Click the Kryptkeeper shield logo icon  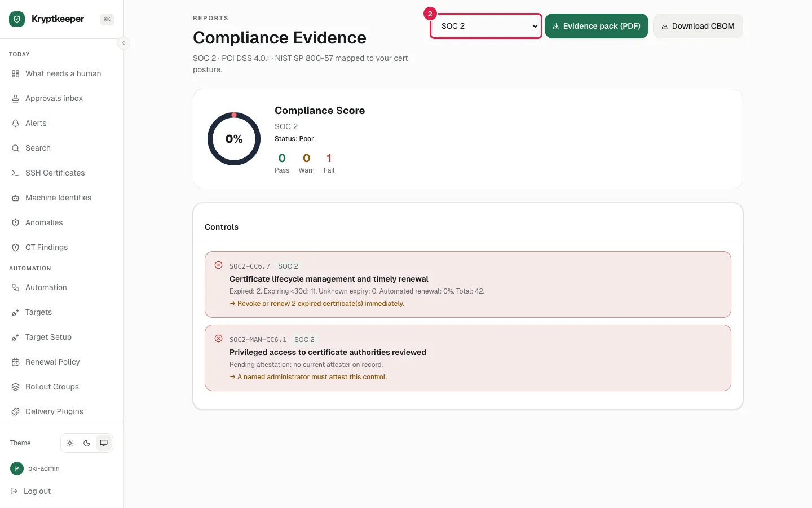pos(17,19)
